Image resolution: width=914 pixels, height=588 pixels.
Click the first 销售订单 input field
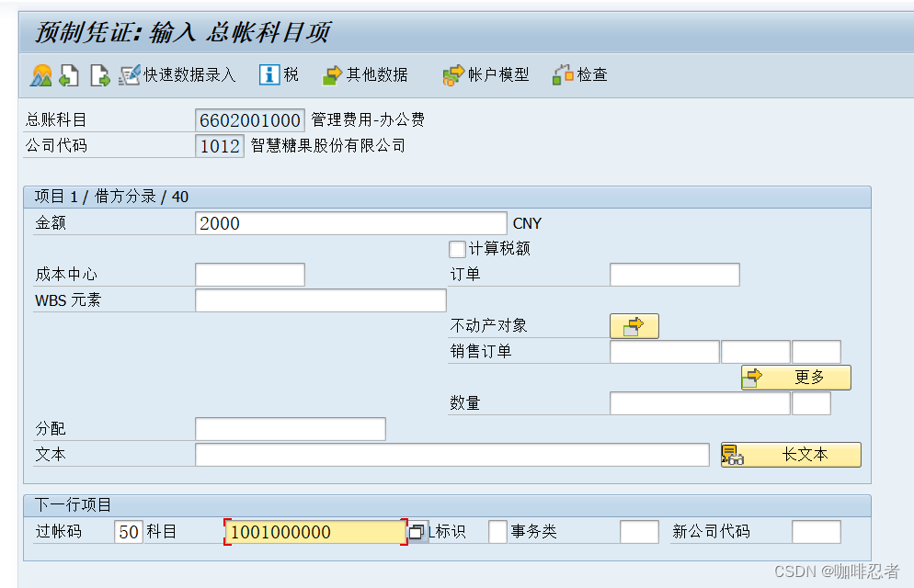click(x=665, y=352)
